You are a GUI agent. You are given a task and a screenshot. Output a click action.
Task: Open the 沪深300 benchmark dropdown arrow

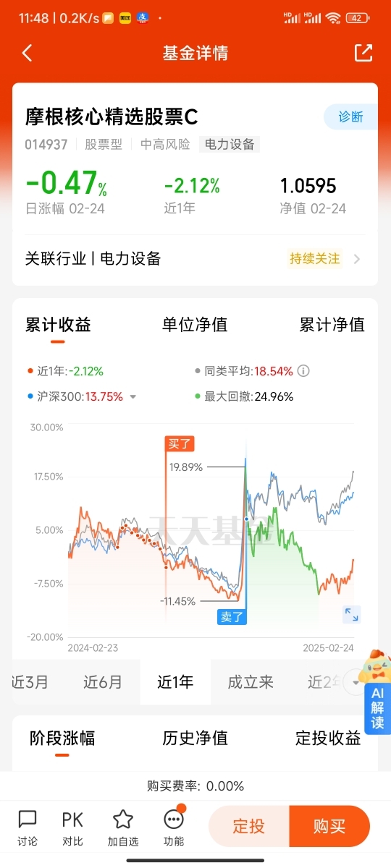[133, 396]
